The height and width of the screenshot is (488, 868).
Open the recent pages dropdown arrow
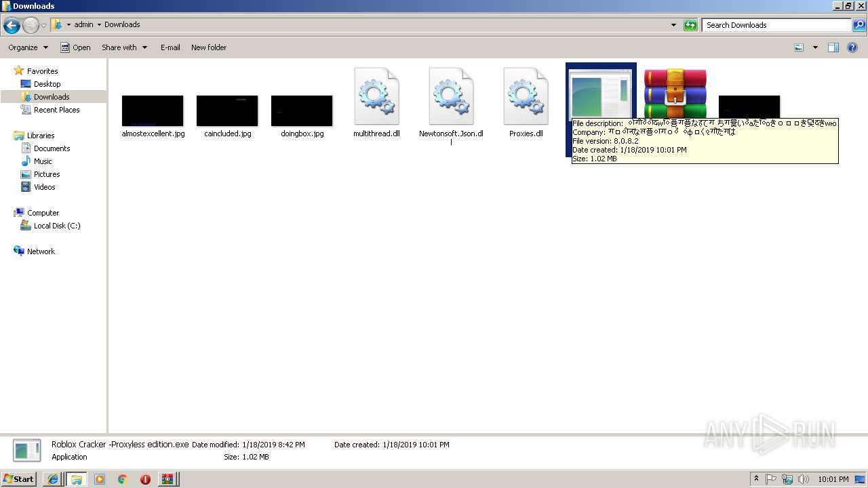click(x=44, y=25)
